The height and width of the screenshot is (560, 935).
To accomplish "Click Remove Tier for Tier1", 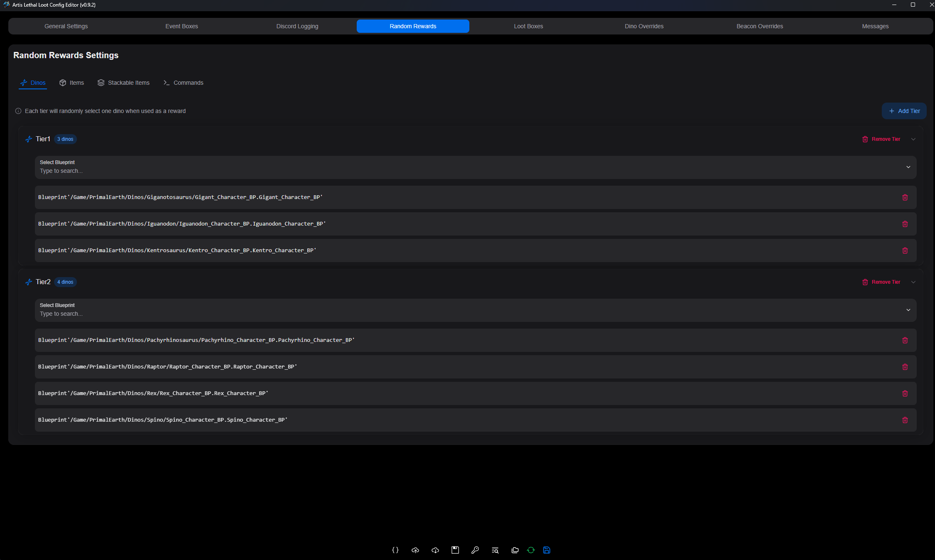I will pyautogui.click(x=881, y=139).
